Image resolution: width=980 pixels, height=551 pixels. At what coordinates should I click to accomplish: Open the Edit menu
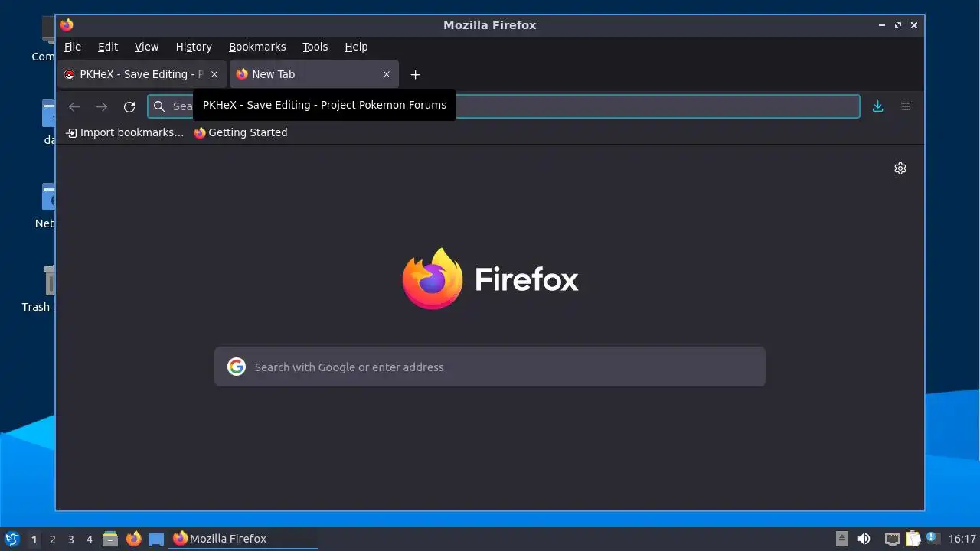click(108, 47)
